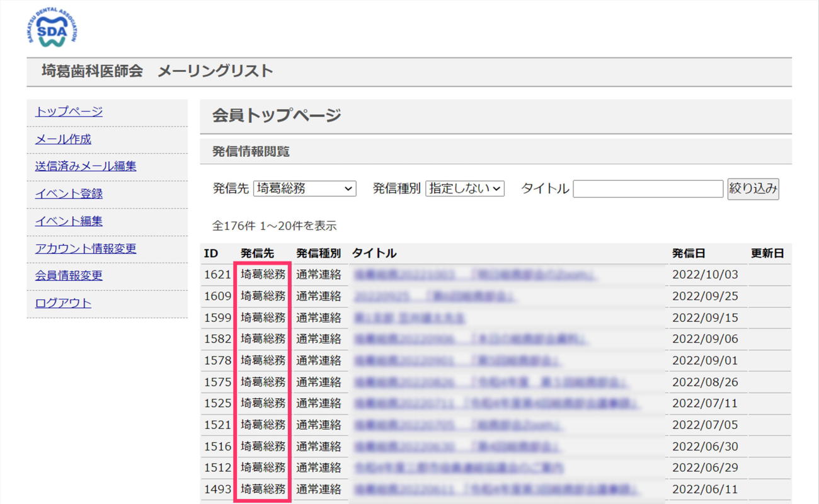Open message title dated 2022/06/11
The image size is (819, 504).
[x=496, y=490]
